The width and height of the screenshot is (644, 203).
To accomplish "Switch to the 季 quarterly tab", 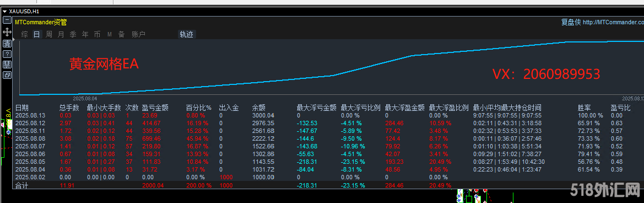I will pos(73,35).
